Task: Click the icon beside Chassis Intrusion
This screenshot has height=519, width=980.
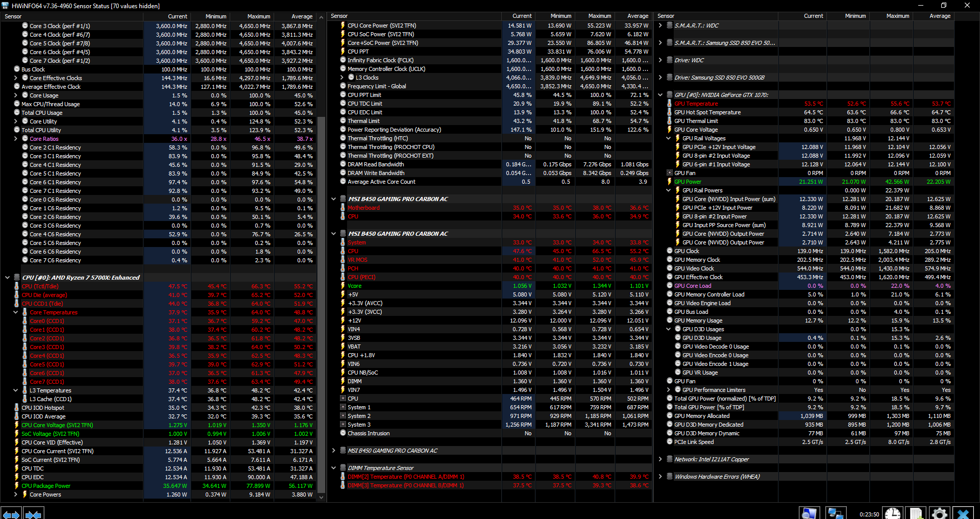Action: click(x=343, y=433)
